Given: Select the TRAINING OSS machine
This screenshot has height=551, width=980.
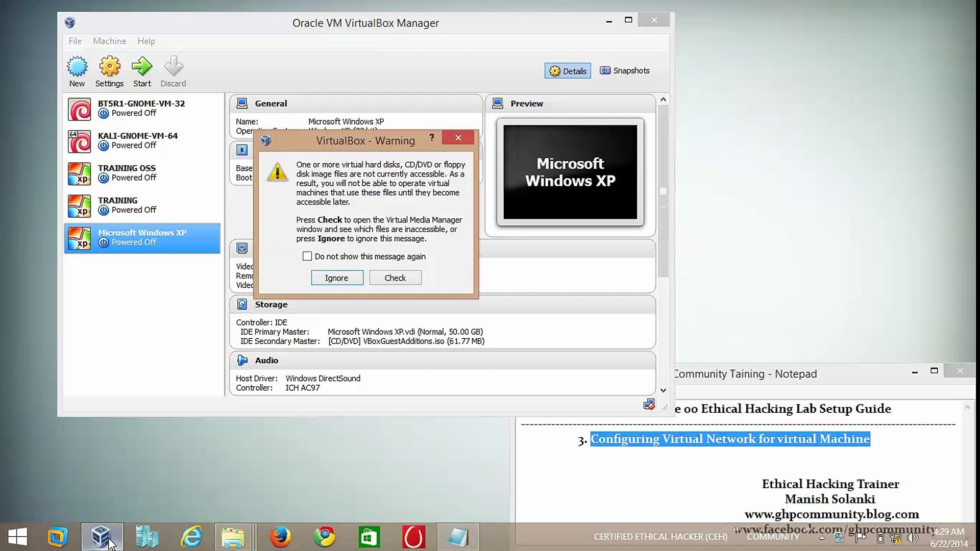Looking at the screenshot, I should coord(142,173).
